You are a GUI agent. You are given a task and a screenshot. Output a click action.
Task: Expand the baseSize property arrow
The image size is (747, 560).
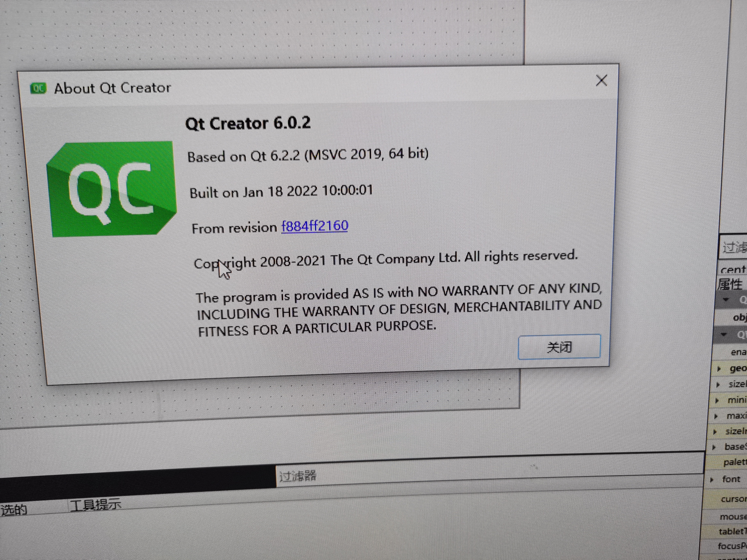pyautogui.click(x=714, y=448)
